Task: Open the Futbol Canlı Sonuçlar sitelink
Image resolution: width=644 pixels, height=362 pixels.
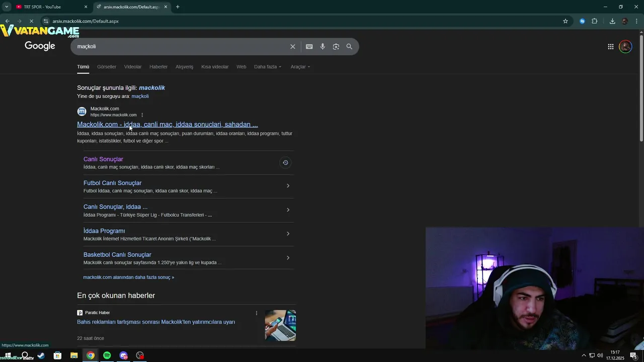Action: click(112, 183)
